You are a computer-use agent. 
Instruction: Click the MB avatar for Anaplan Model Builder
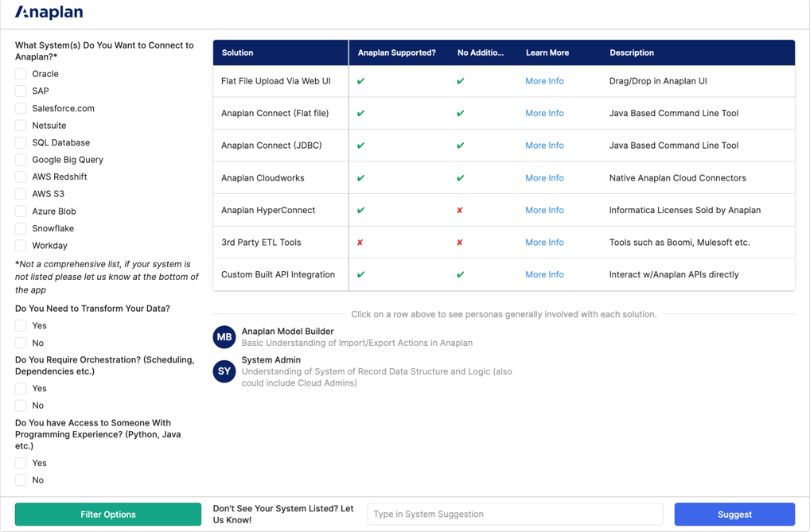[224, 337]
